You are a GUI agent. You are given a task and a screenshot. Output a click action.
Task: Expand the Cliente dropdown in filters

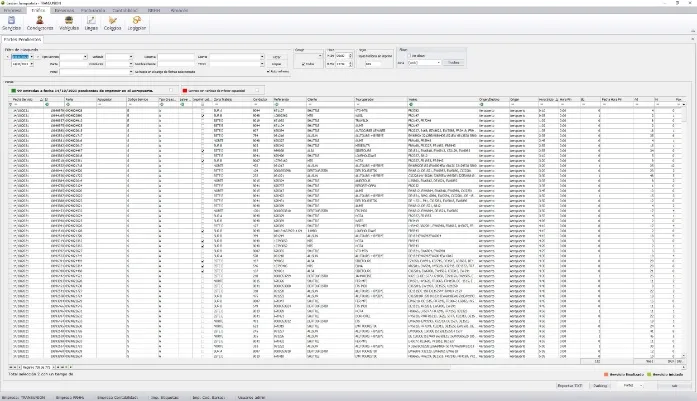click(262, 57)
